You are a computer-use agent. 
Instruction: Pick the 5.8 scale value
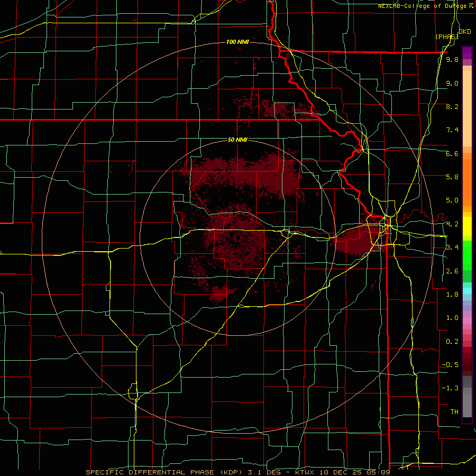pos(452,177)
